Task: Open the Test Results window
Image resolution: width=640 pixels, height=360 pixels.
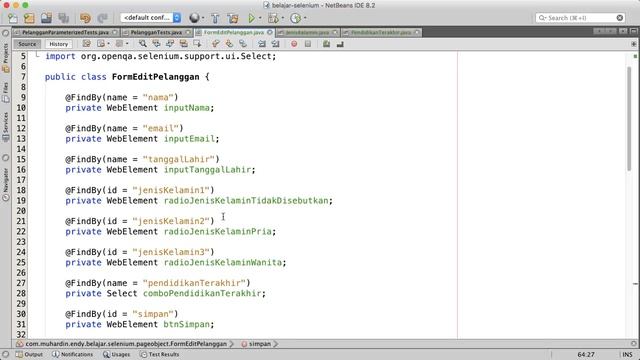Action: (x=160, y=354)
